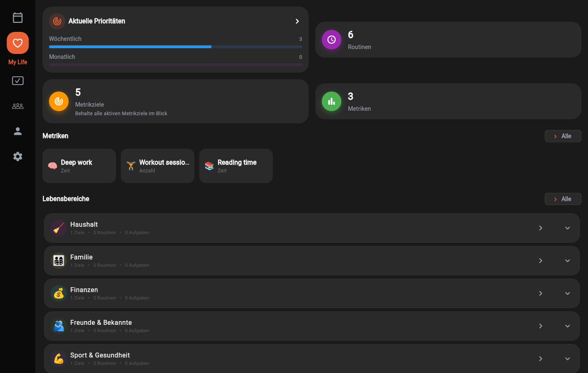Click the orange Metrikziele target icon
This screenshot has height=373, width=588.
59,101
